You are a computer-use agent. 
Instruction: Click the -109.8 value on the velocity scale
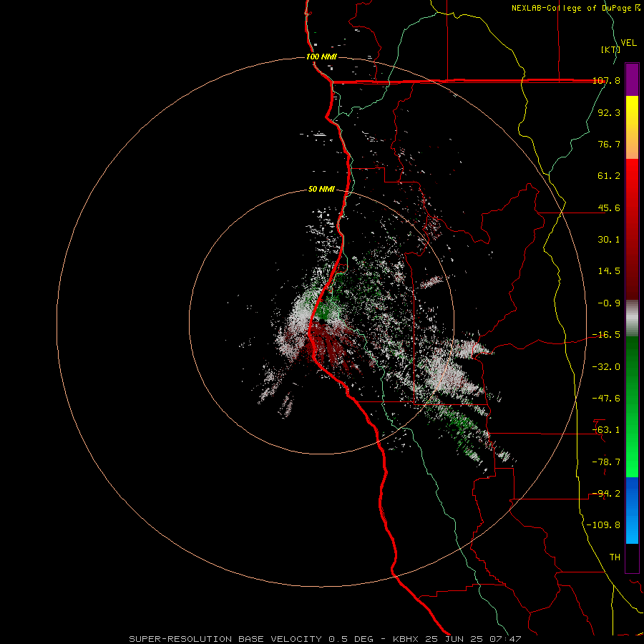click(603, 525)
